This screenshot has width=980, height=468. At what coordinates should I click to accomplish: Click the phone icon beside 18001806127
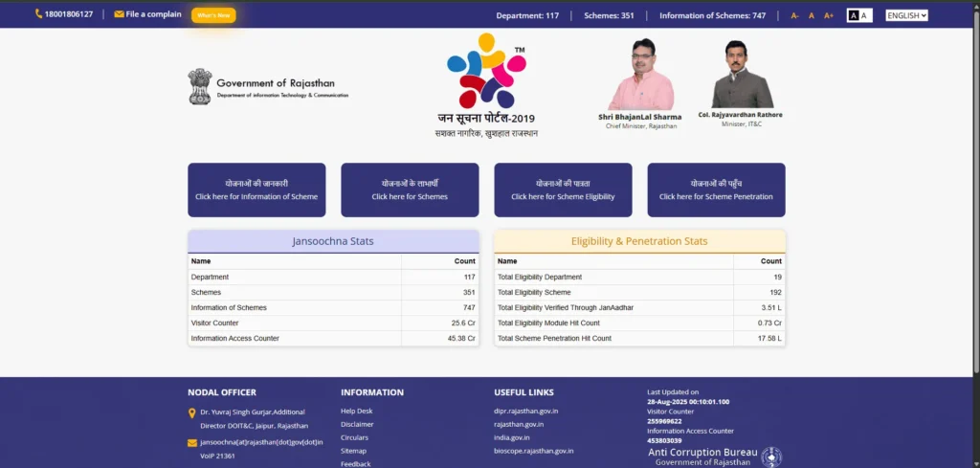point(38,14)
